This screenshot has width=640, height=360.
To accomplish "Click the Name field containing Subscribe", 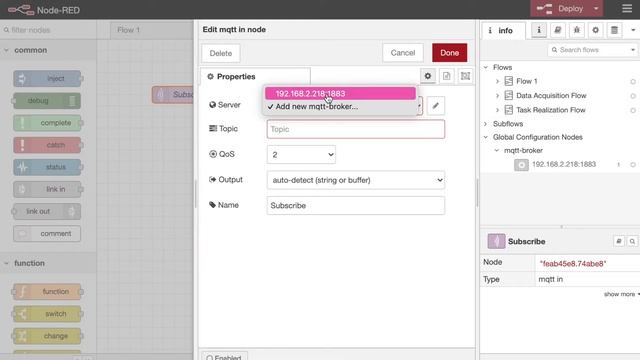I will (x=356, y=205).
